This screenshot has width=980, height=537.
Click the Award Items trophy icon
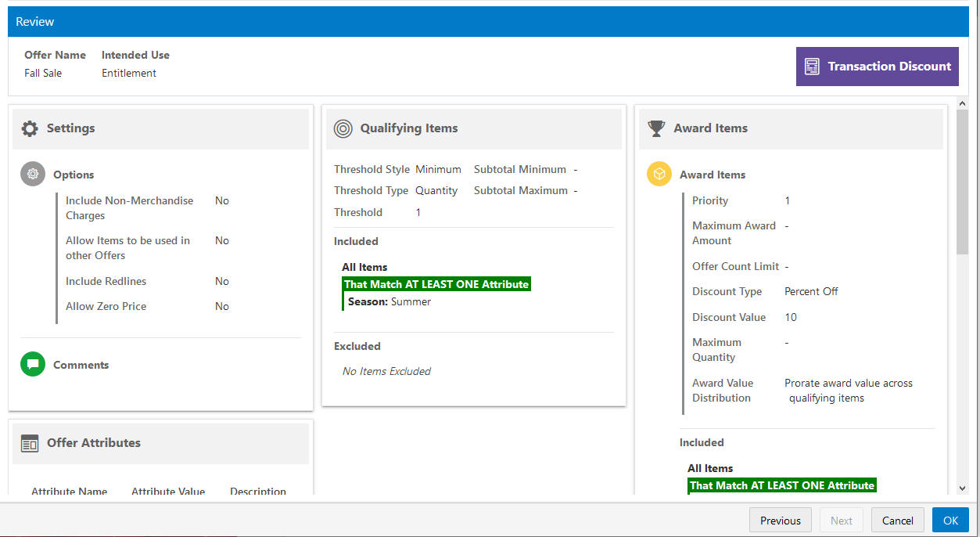656,128
